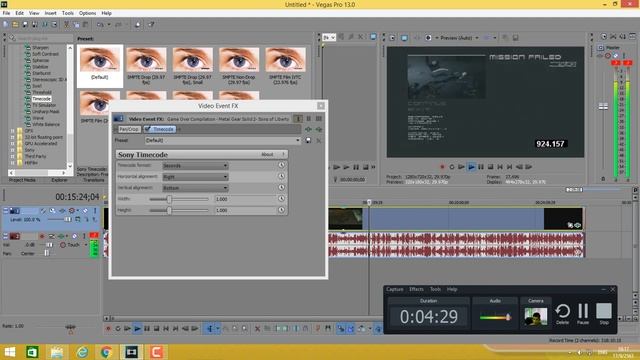The height and width of the screenshot is (360, 640).
Task: Open the video track Automation Settings icon
Action: [x=72, y=211]
